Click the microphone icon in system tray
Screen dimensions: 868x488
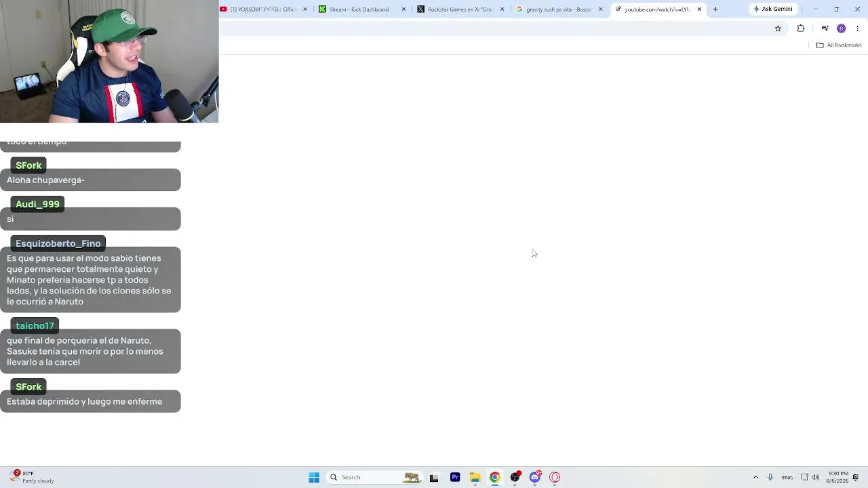pyautogui.click(x=770, y=477)
